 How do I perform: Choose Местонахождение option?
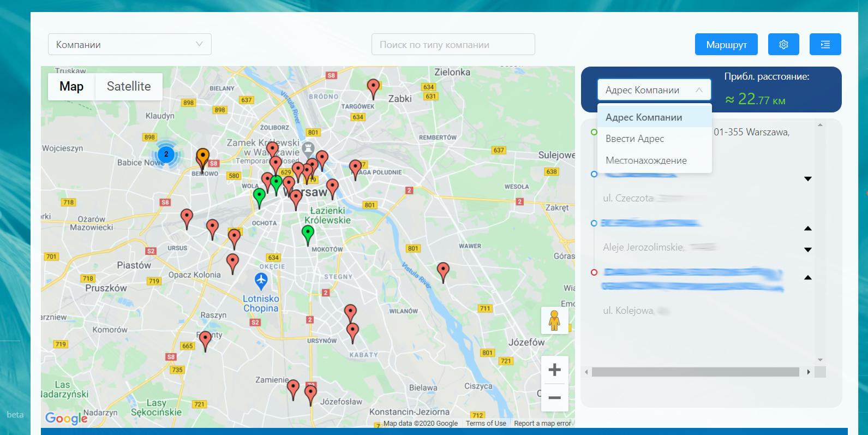[655, 160]
